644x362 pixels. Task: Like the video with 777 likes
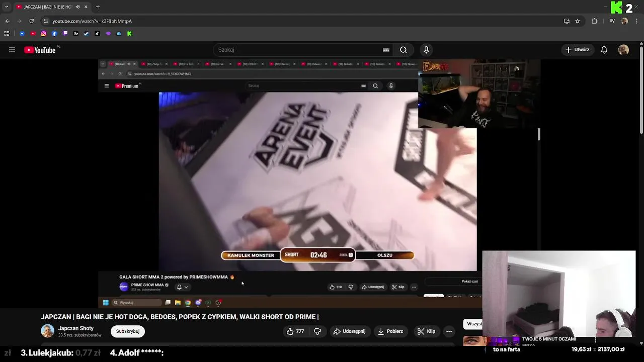coord(295,331)
